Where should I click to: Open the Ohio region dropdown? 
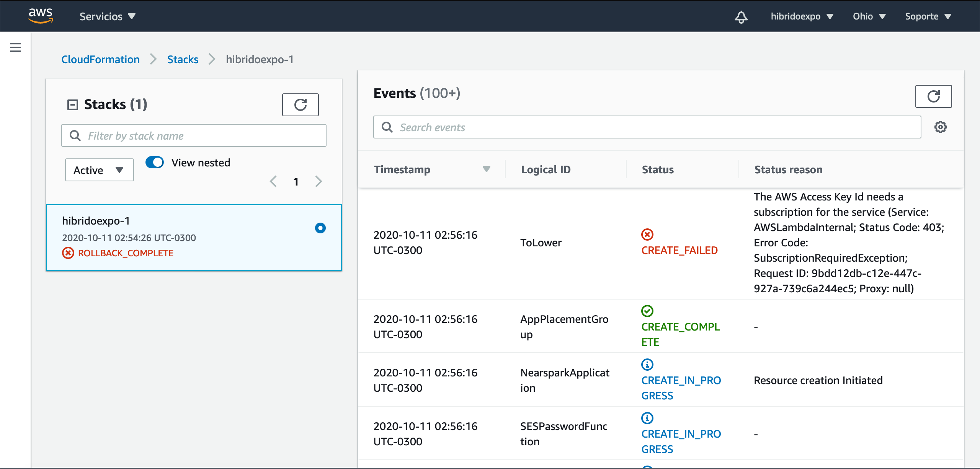point(869,16)
